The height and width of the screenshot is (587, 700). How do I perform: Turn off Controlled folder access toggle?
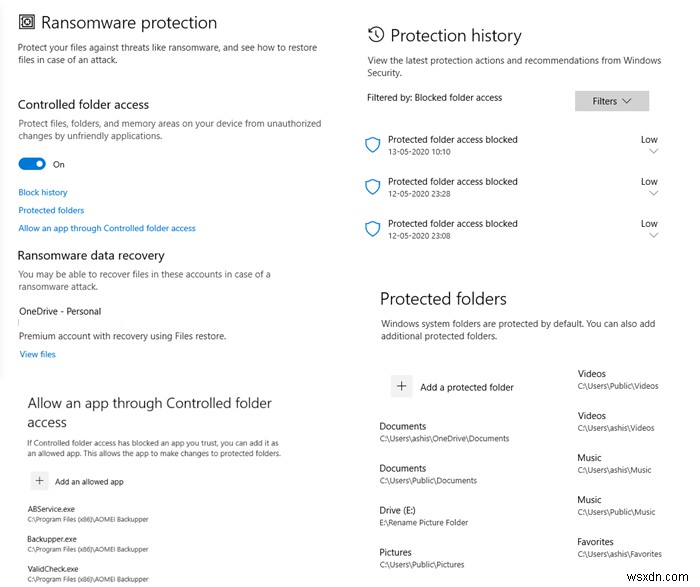32,164
